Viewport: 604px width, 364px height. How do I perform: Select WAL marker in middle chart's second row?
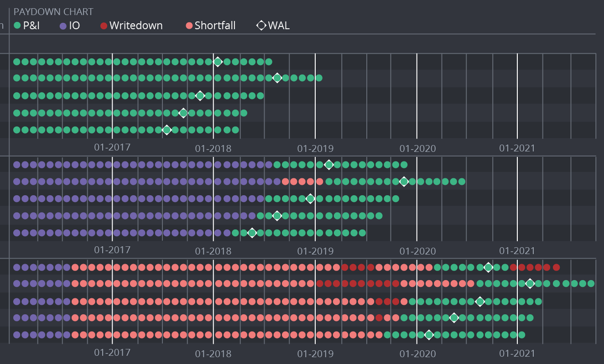(x=404, y=182)
